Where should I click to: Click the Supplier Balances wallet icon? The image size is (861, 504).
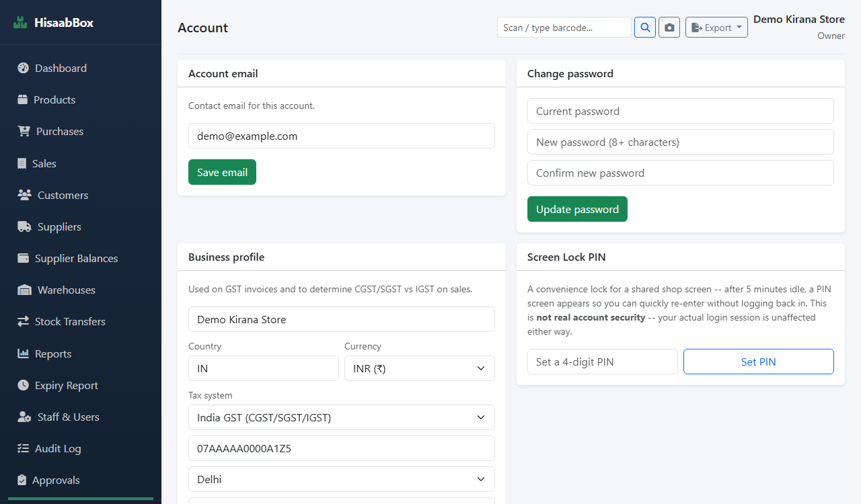click(x=24, y=258)
